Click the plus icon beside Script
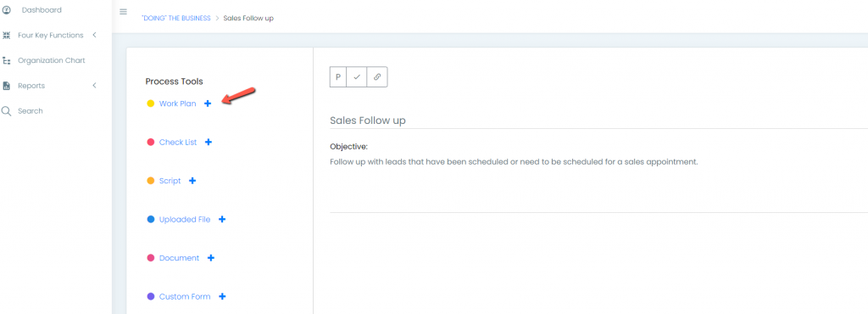Screen dimensions: 868x314 [192, 181]
